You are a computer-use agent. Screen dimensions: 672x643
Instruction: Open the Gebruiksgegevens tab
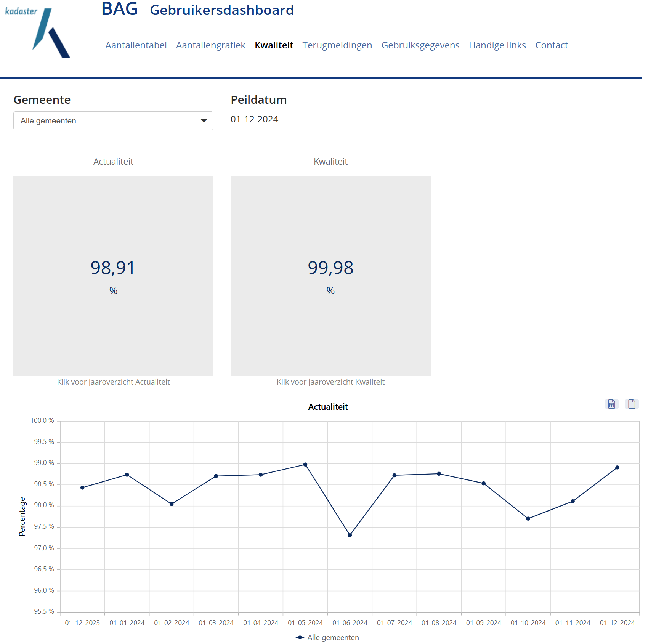(420, 45)
